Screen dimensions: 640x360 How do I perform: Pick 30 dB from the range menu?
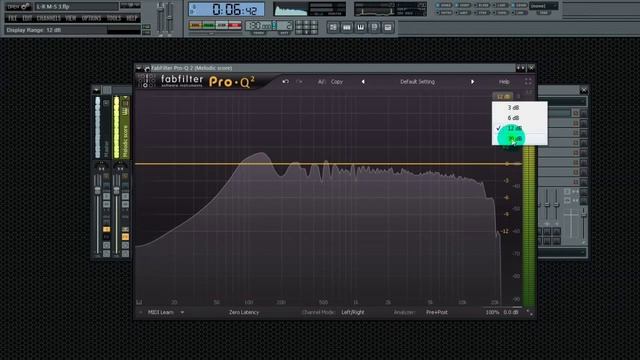[519, 139]
